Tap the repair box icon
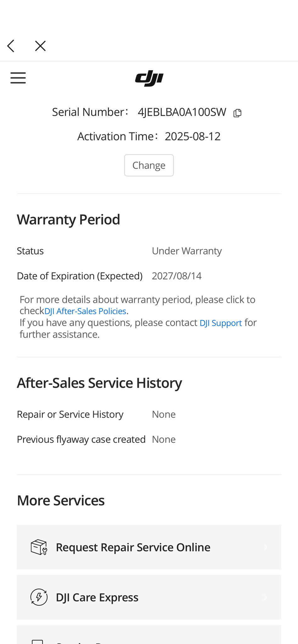Image resolution: width=298 pixels, height=644 pixels. 39,547
